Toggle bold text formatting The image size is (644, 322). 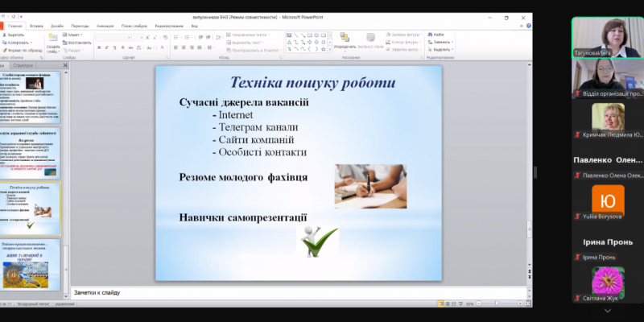coord(98,47)
